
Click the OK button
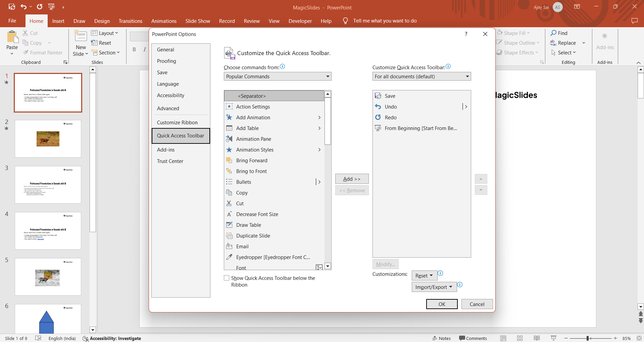[x=442, y=304]
